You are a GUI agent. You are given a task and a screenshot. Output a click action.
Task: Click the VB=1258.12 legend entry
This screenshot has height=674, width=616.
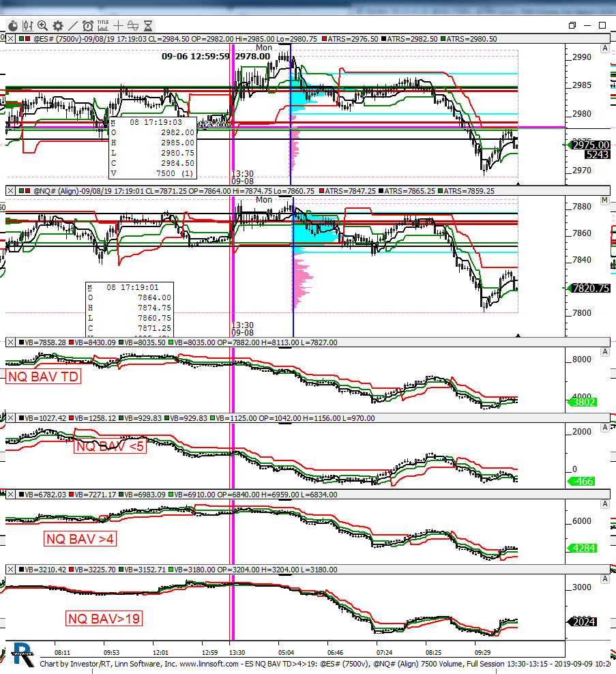92,418
